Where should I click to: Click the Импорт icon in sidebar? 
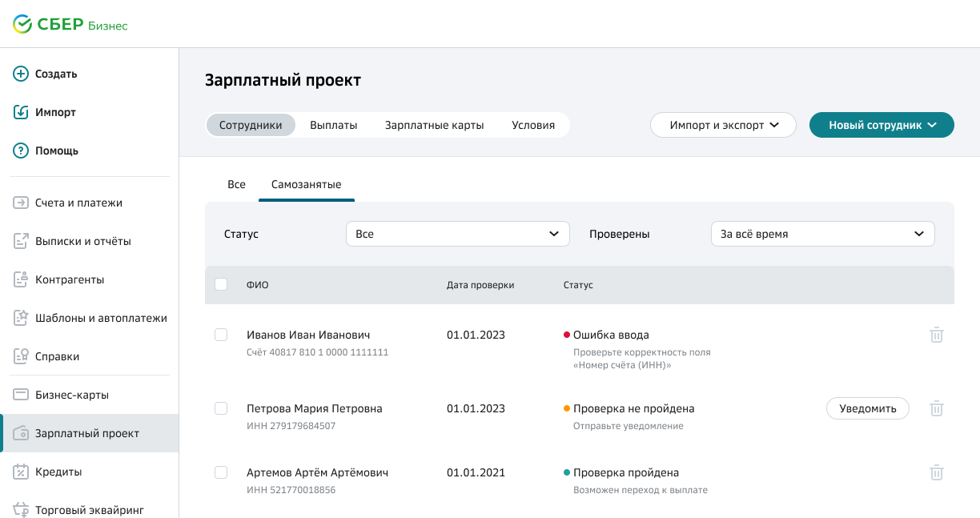[21, 112]
